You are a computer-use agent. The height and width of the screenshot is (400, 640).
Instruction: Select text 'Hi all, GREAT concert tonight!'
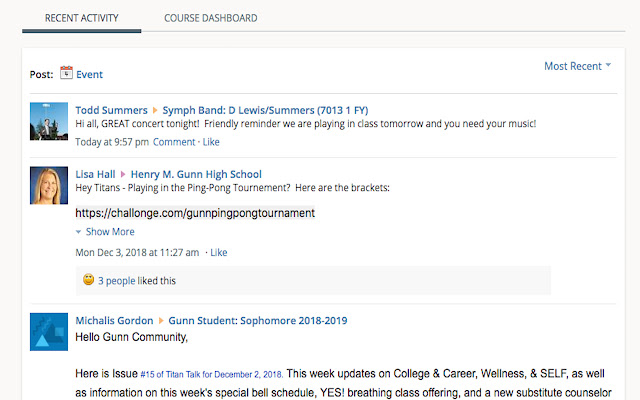click(137, 123)
